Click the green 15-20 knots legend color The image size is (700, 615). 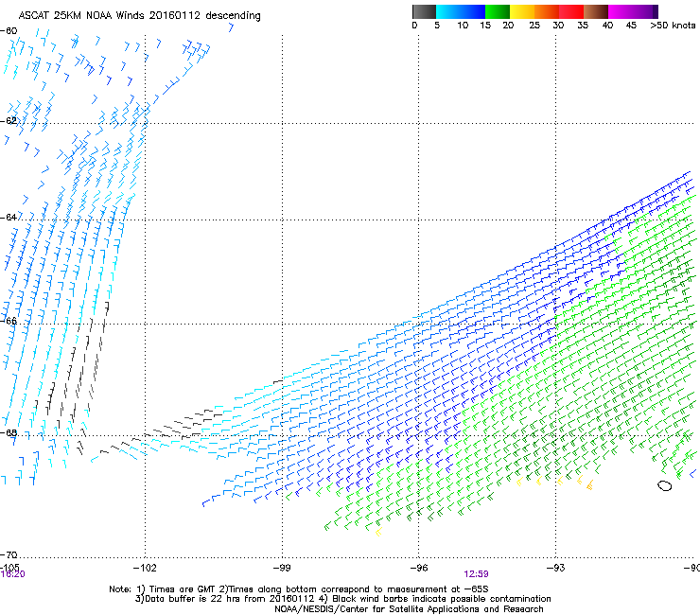click(498, 11)
